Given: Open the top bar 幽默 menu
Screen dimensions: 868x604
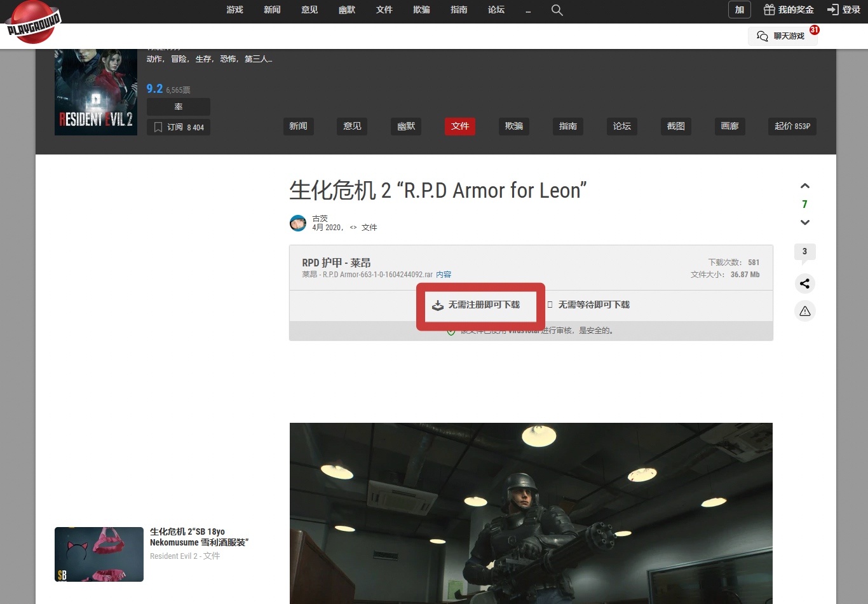Looking at the screenshot, I should click(347, 10).
